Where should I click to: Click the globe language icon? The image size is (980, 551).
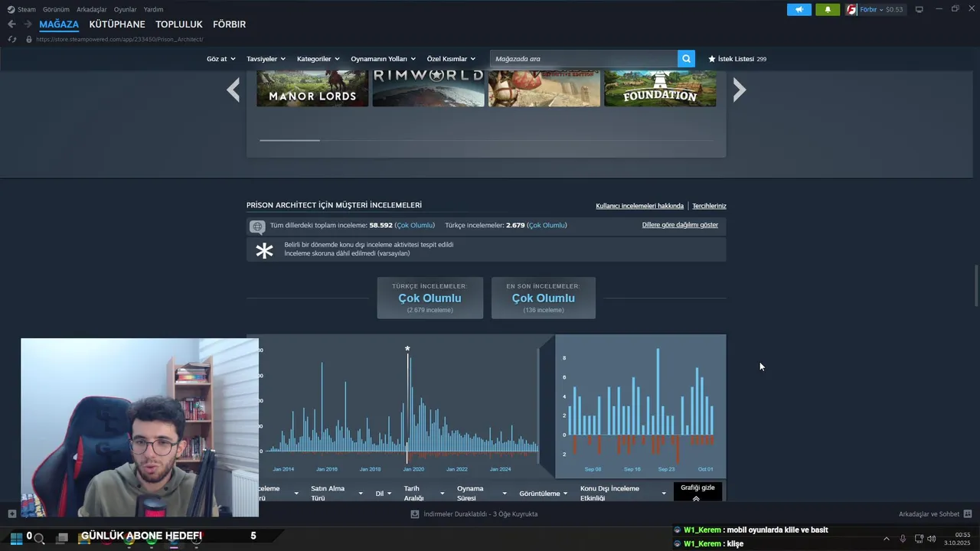257,227
